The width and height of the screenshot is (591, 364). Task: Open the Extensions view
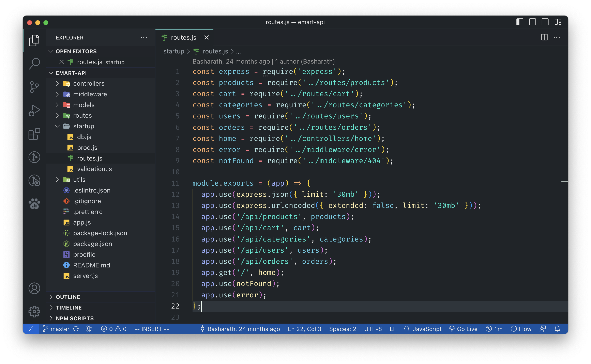pyautogui.click(x=34, y=134)
